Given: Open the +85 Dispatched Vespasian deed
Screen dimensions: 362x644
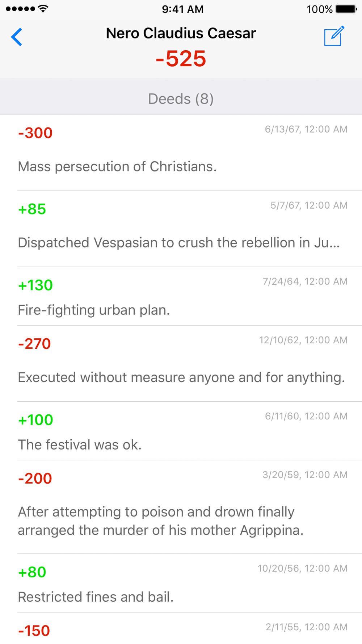Looking at the screenshot, I should click(181, 229).
